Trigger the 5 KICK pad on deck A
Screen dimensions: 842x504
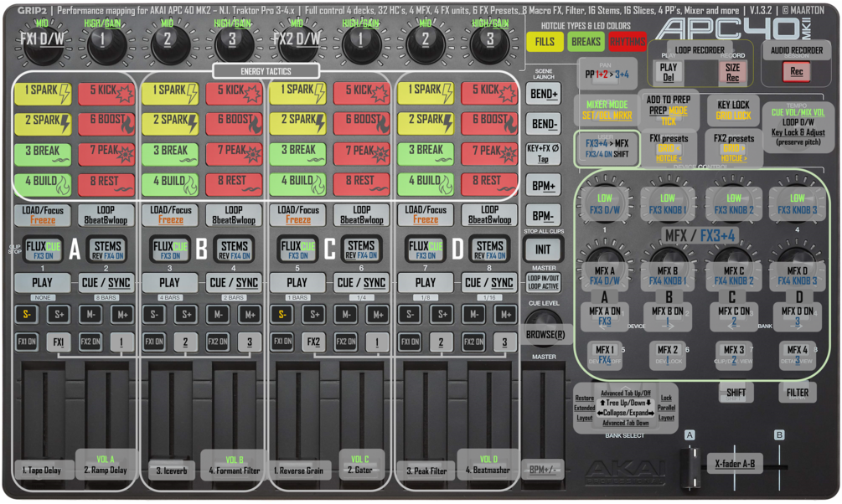point(106,93)
